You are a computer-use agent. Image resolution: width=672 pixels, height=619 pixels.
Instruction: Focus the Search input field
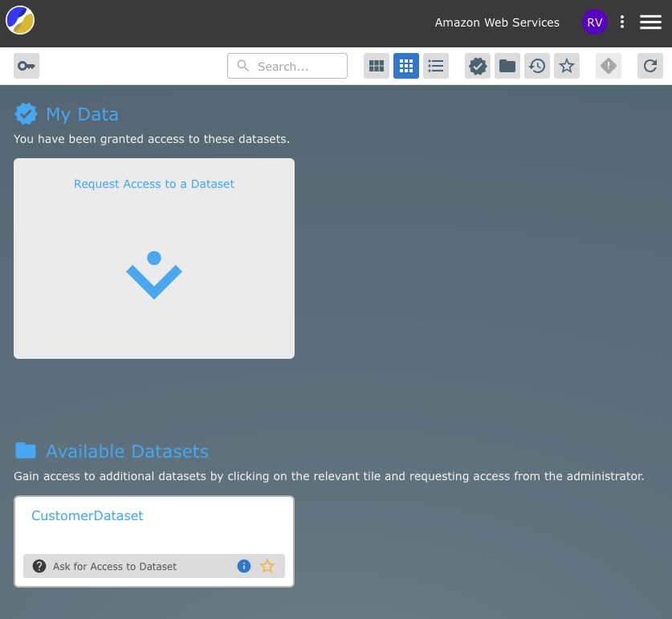coord(287,66)
